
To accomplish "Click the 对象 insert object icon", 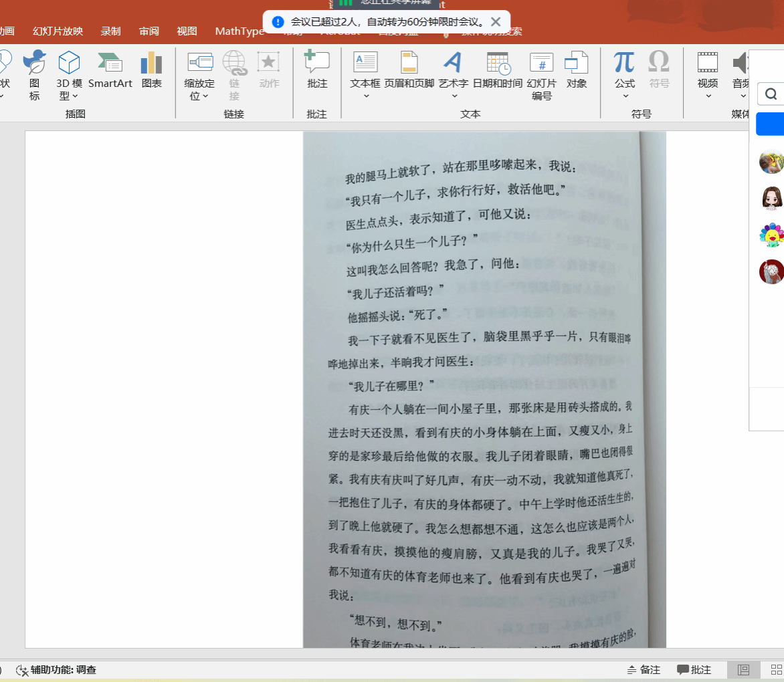I will [576, 70].
